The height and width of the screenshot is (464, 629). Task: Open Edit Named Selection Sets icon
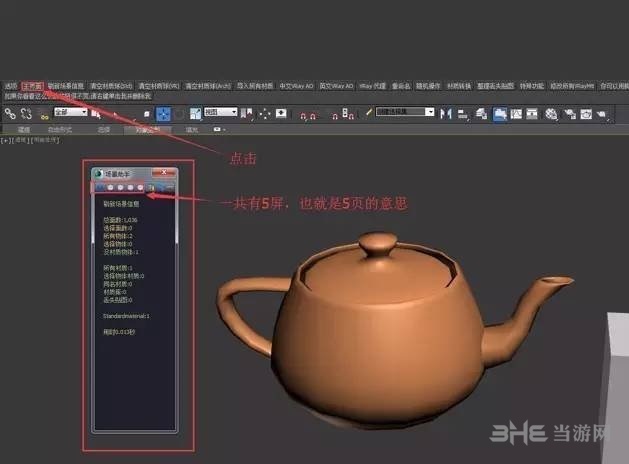click(x=368, y=113)
